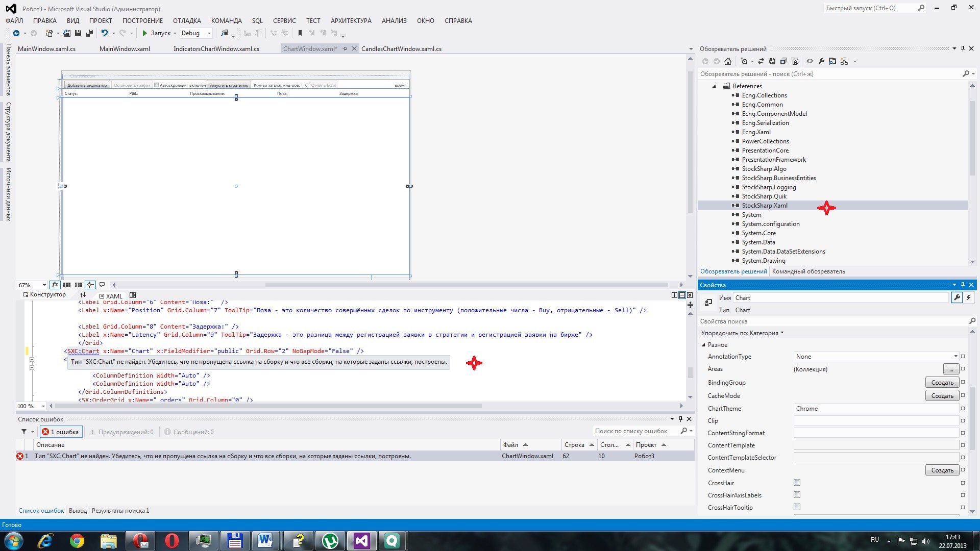The image size is (980, 551).
Task: Click the ChartTheme input field
Action: pyautogui.click(x=875, y=409)
